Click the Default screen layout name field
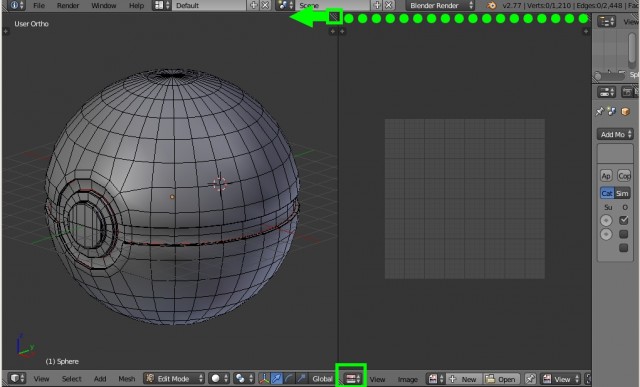The width and height of the screenshot is (640, 387). (209, 5)
